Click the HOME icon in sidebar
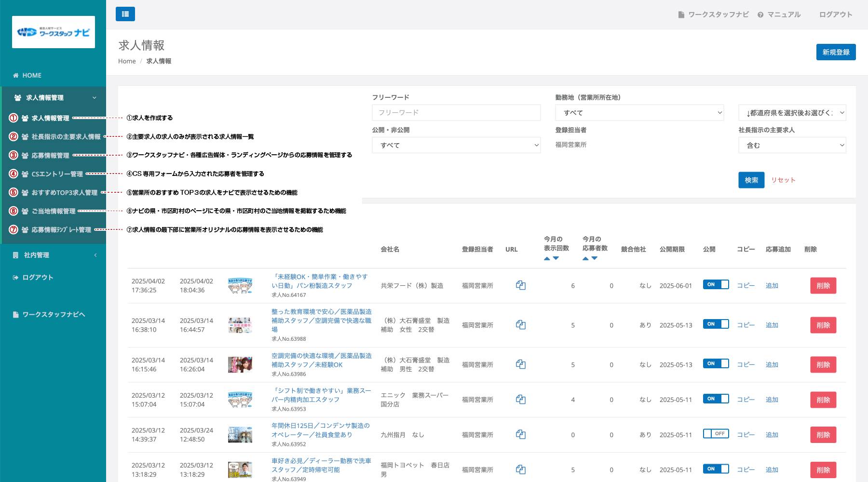Screen dimensions: 868x482 [x=16, y=75]
